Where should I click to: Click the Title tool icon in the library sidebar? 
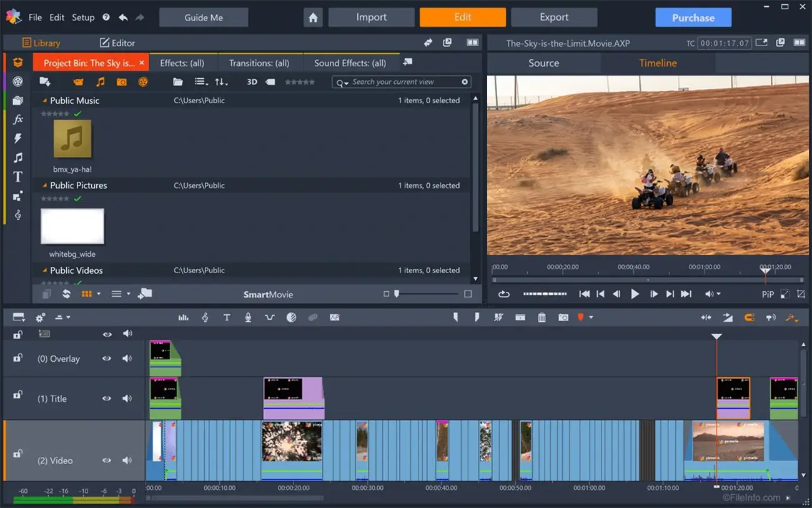pos(18,177)
